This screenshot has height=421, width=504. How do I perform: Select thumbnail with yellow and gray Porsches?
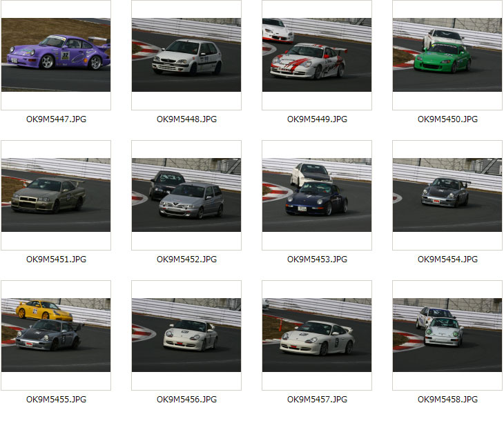(x=56, y=335)
